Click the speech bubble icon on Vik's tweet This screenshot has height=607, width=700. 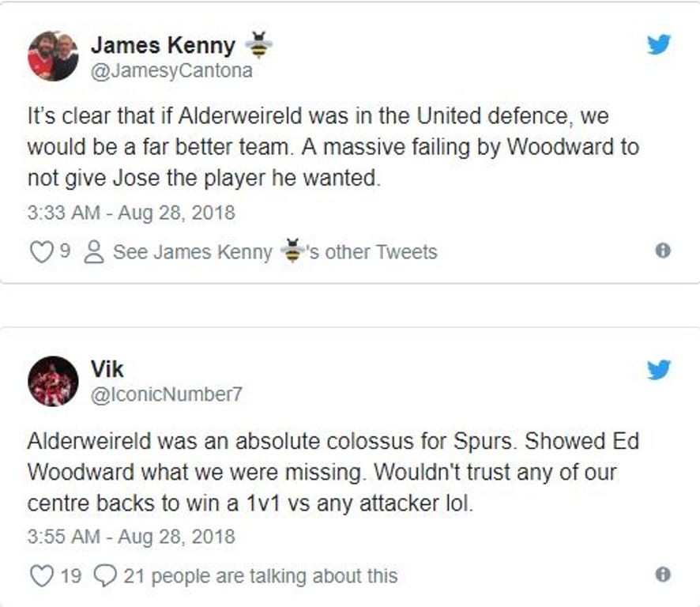click(x=105, y=575)
